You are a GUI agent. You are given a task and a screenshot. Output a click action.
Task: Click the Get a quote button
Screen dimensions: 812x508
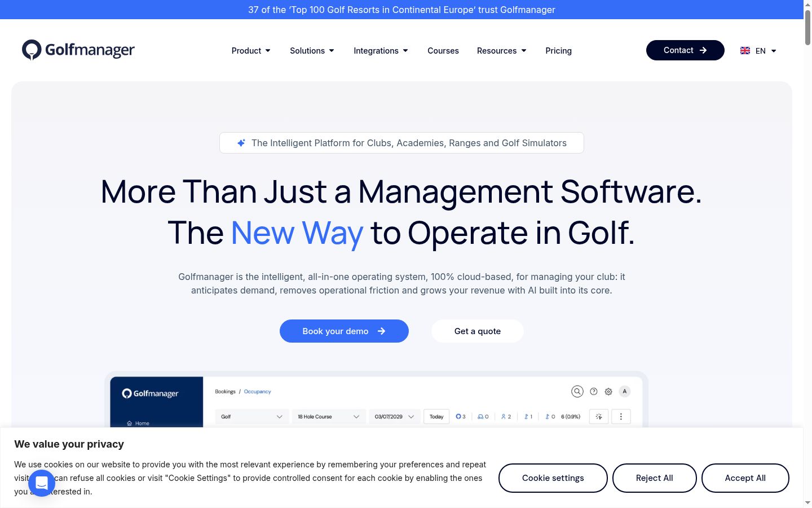(478, 331)
